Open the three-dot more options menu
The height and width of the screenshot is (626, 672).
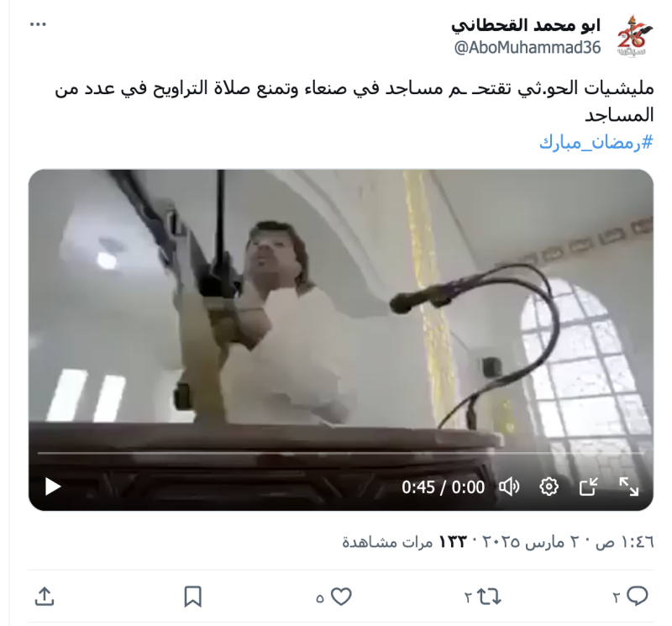[x=38, y=24]
